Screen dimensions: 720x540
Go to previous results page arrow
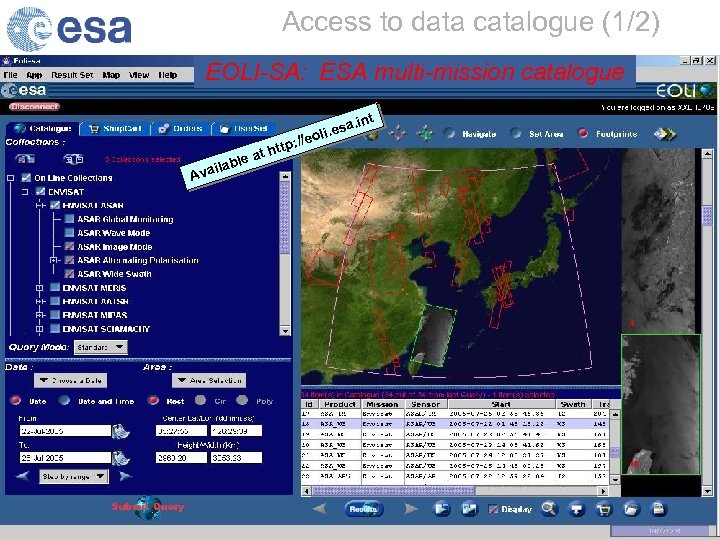[x=320, y=509]
